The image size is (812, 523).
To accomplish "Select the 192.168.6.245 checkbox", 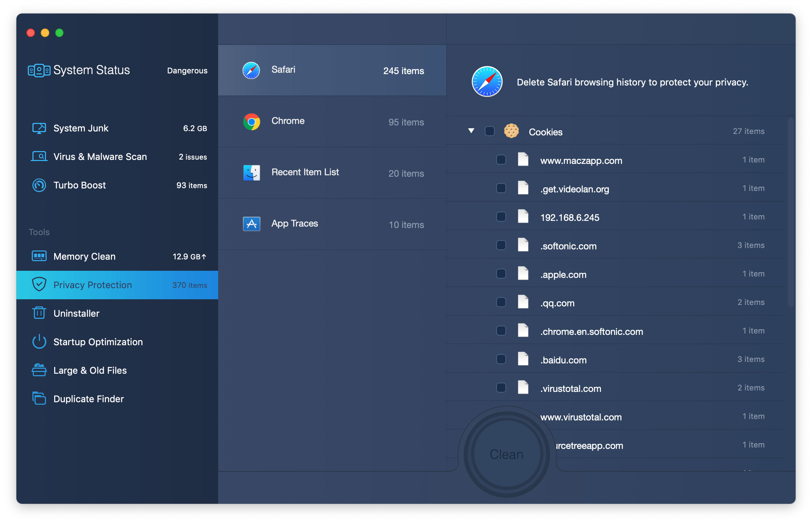I will (x=501, y=217).
